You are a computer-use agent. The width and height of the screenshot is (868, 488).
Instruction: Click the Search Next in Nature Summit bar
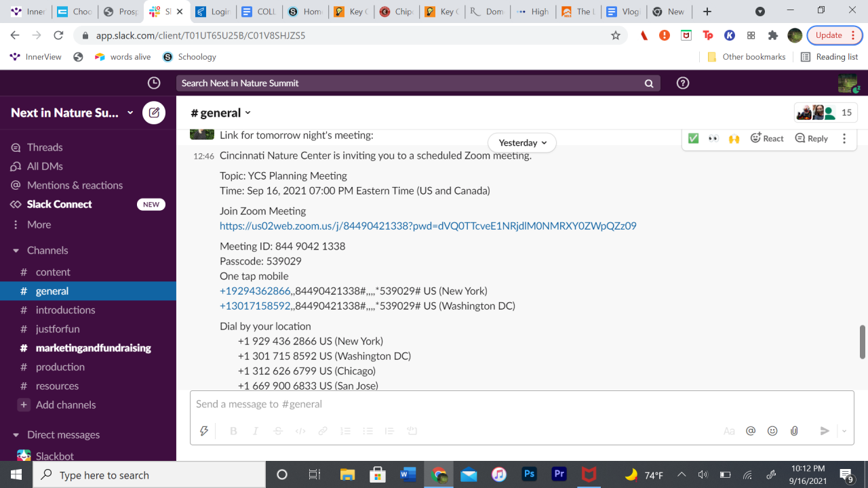click(418, 83)
